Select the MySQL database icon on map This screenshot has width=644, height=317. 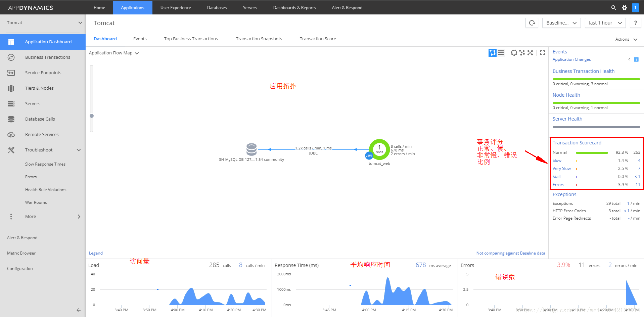click(x=251, y=149)
